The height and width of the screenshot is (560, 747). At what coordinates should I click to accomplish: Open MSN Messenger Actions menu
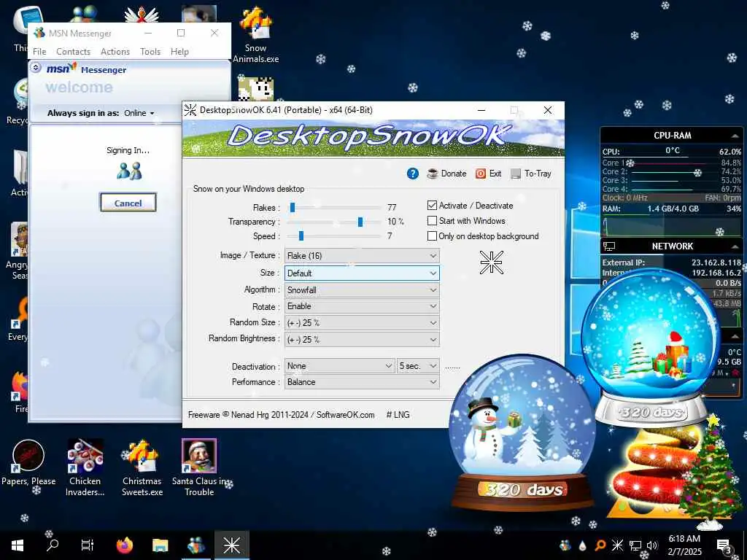pyautogui.click(x=115, y=52)
